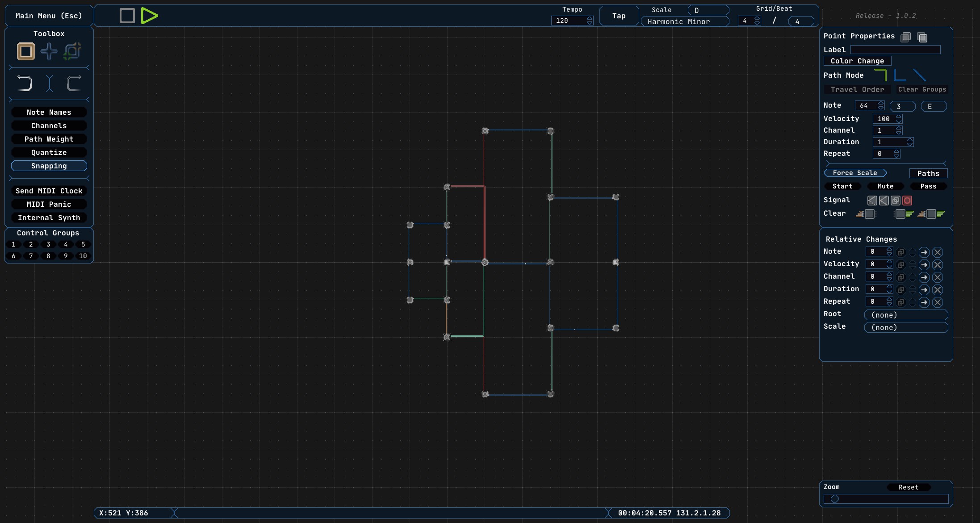Choose the green corner path mode icon
Image resolution: width=980 pixels, height=523 pixels.
pyautogui.click(x=880, y=75)
